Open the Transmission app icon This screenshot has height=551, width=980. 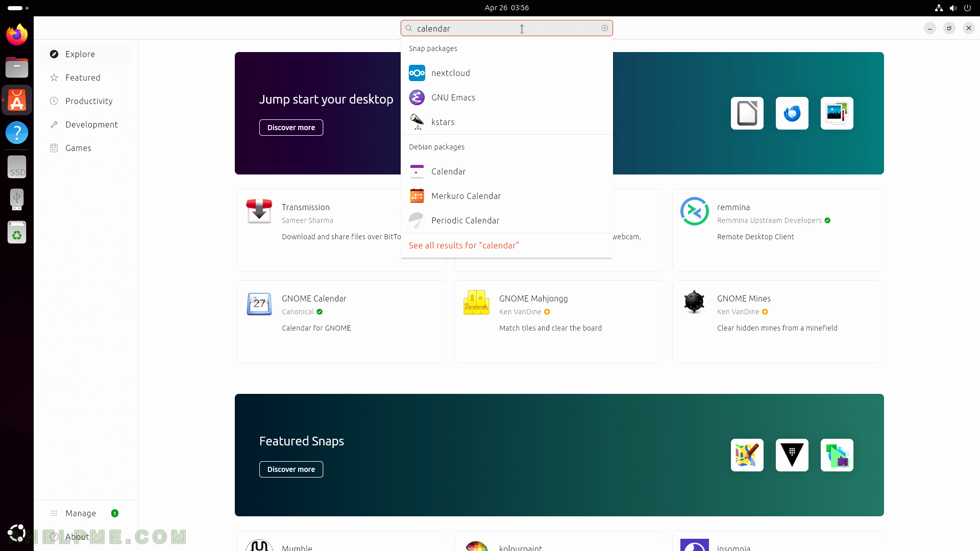pos(259,211)
